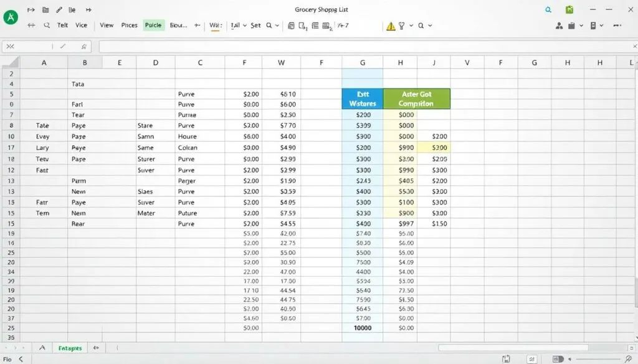The width and height of the screenshot is (638, 364).
Task: Click the pencil edit icon in the title bar
Action: click(x=58, y=9)
